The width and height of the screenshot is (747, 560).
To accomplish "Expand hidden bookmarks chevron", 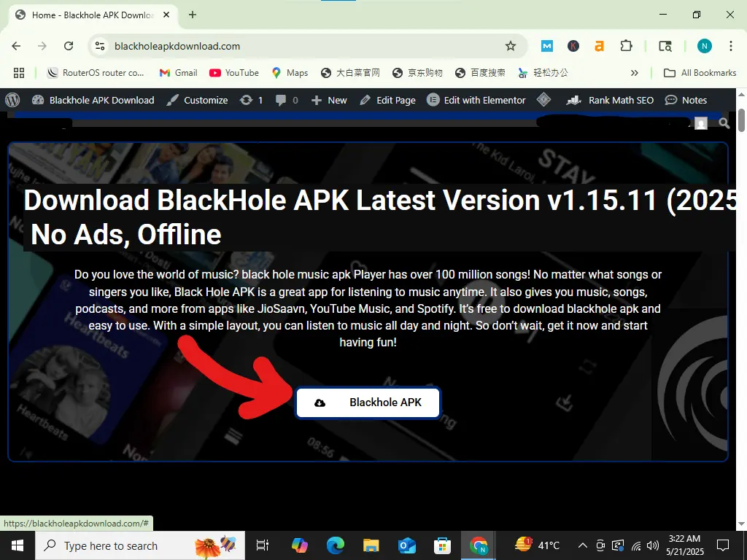I will tap(634, 73).
